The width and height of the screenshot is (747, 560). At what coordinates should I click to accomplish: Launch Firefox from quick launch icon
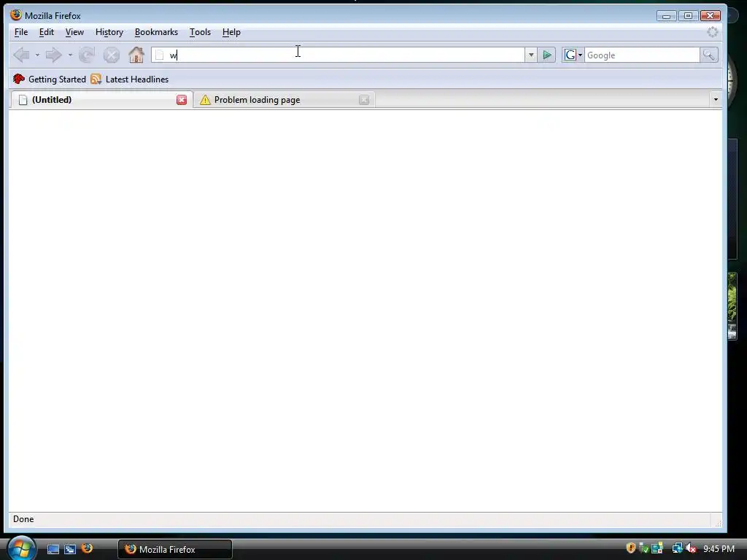(87, 548)
